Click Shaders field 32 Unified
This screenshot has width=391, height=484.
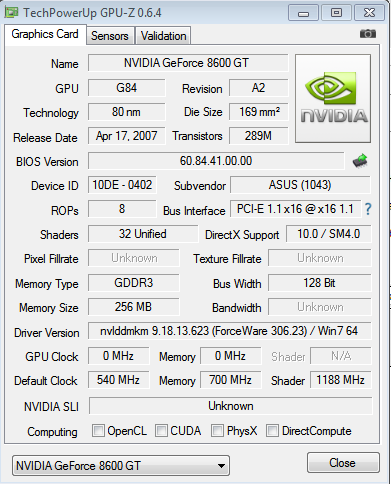(143, 234)
